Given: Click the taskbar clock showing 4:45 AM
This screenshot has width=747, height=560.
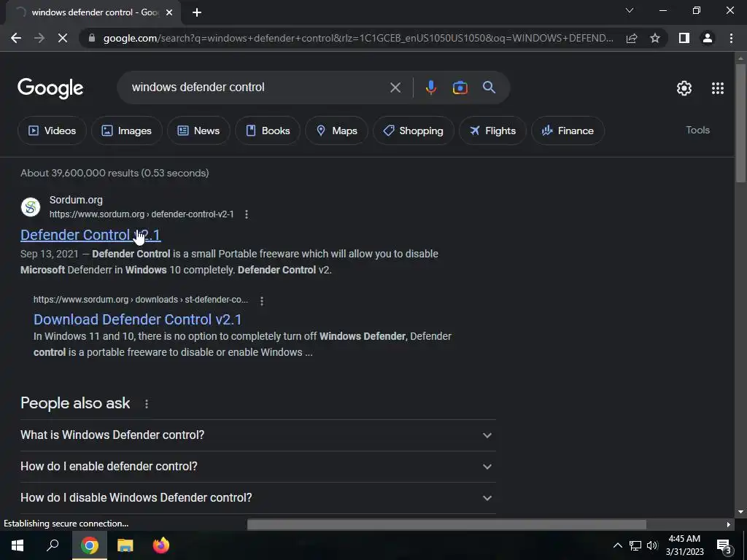Looking at the screenshot, I should pyautogui.click(x=684, y=545).
